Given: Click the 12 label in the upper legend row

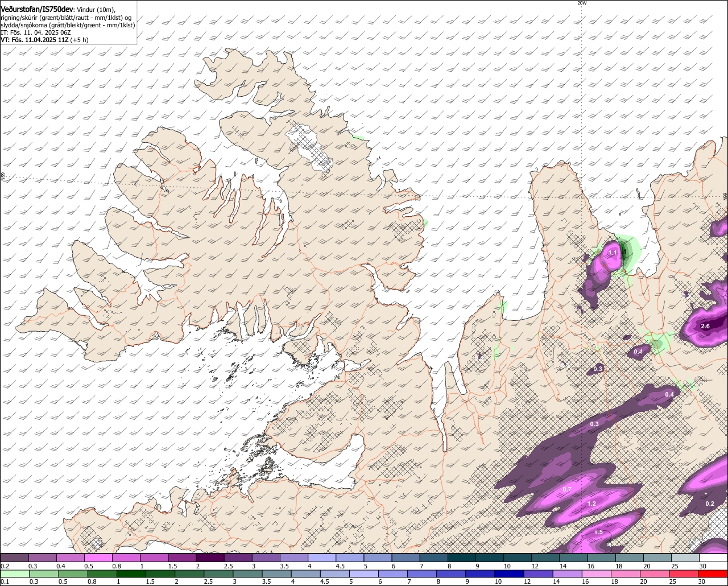Looking at the screenshot, I should (x=535, y=566).
